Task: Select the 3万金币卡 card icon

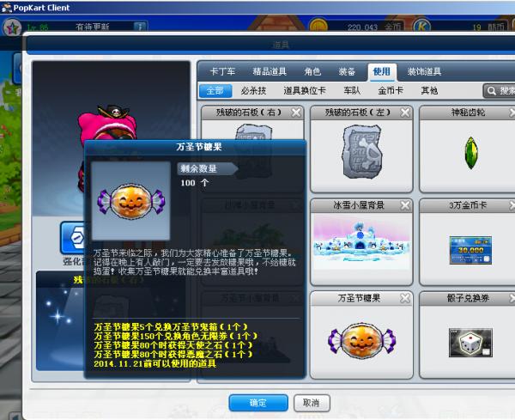Action: [x=470, y=250]
